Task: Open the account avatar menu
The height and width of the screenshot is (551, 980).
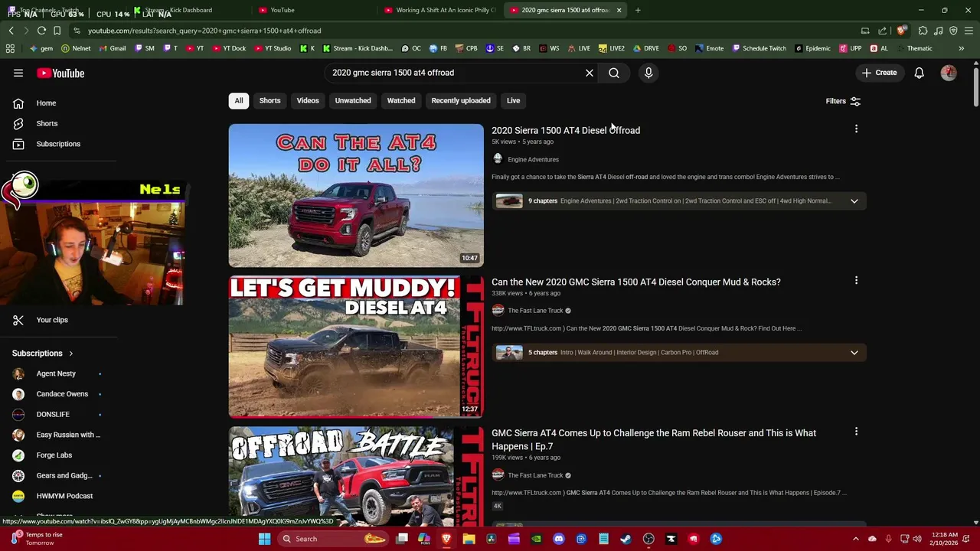Action: [949, 73]
